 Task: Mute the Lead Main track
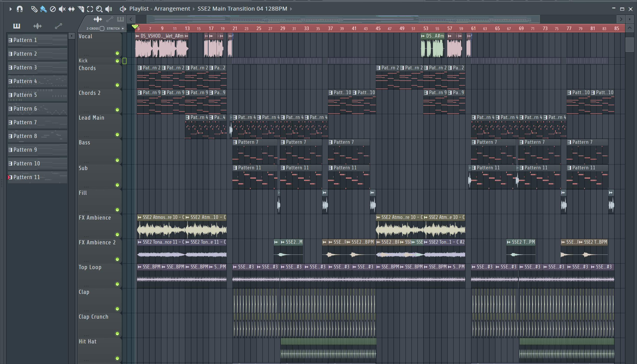point(117,134)
